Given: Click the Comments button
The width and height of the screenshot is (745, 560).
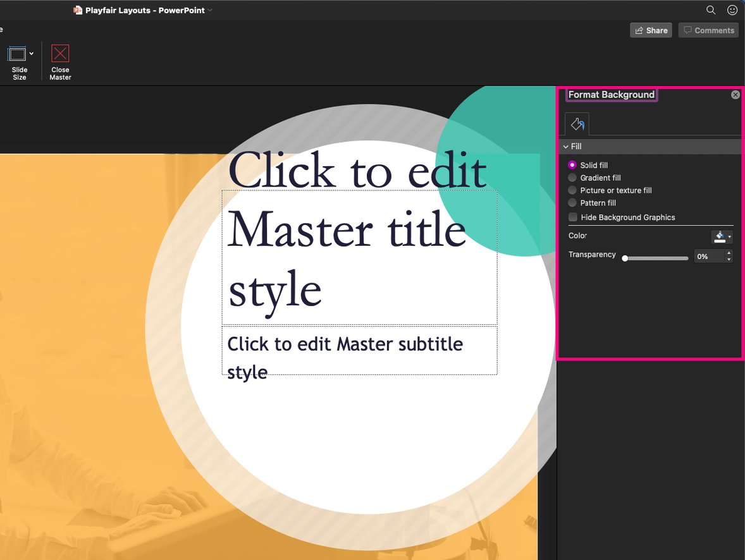Looking at the screenshot, I should [708, 30].
